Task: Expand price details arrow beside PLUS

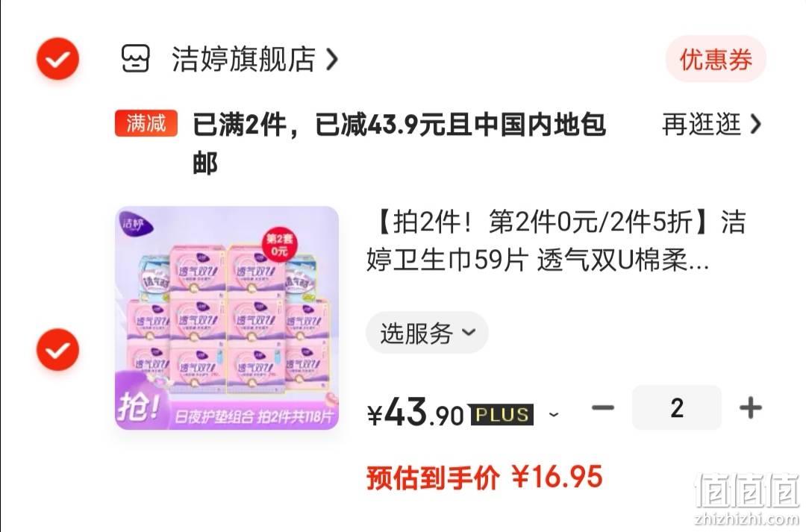Action: pos(554,414)
